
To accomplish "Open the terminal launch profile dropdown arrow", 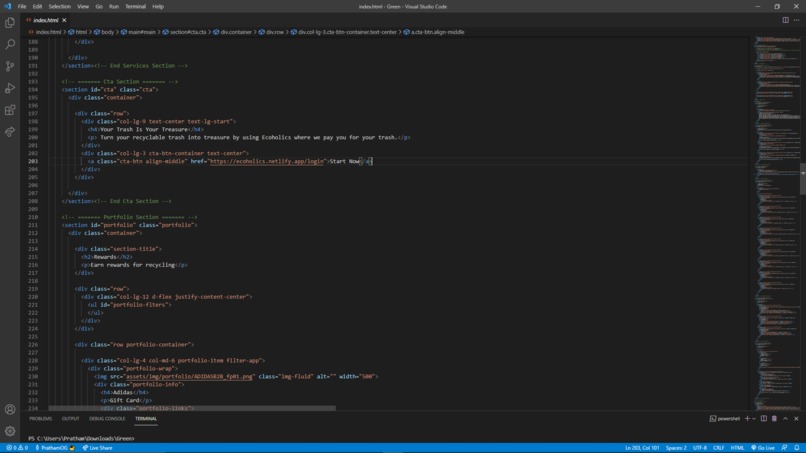I will click(x=754, y=419).
